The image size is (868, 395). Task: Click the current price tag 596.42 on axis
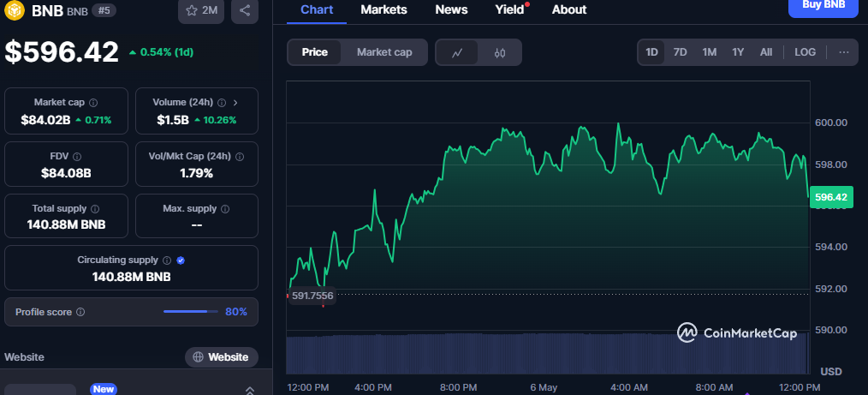[x=831, y=197]
